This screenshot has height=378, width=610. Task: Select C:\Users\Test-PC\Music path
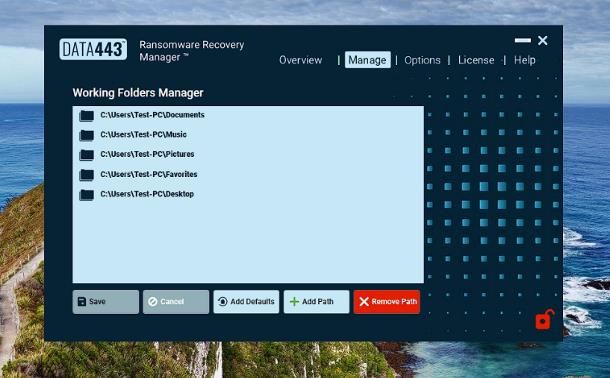pos(144,134)
